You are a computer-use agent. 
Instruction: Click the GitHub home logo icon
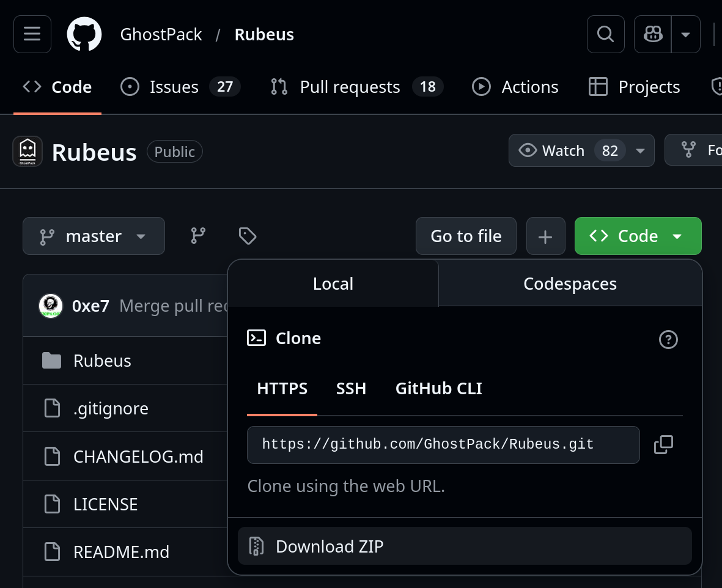click(84, 34)
